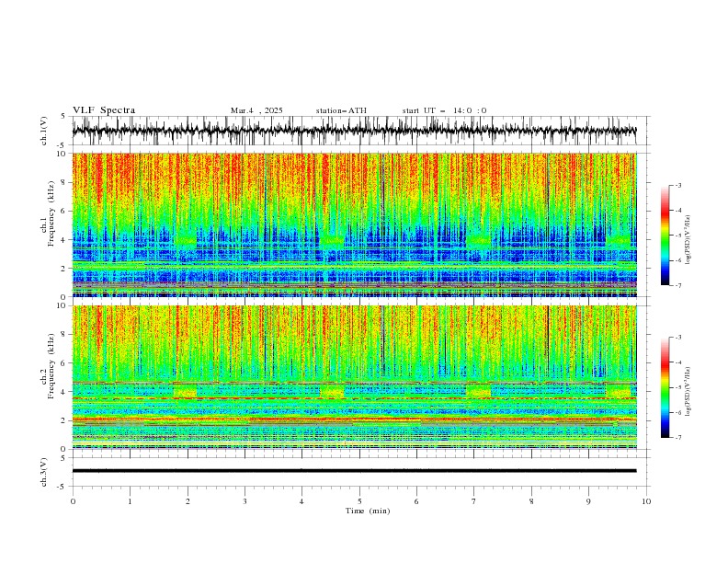This screenshot has height=563, width=728.
Task: Click the ch.3 flat black trace
Action: pos(354,471)
